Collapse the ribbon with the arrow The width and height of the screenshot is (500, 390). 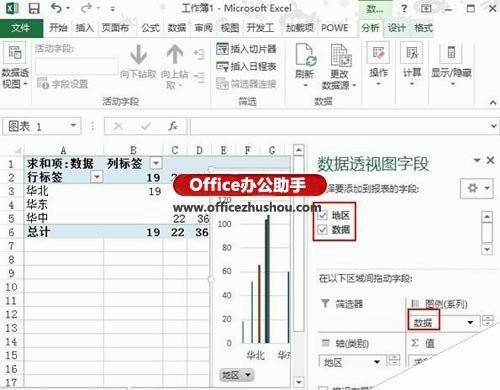click(493, 102)
